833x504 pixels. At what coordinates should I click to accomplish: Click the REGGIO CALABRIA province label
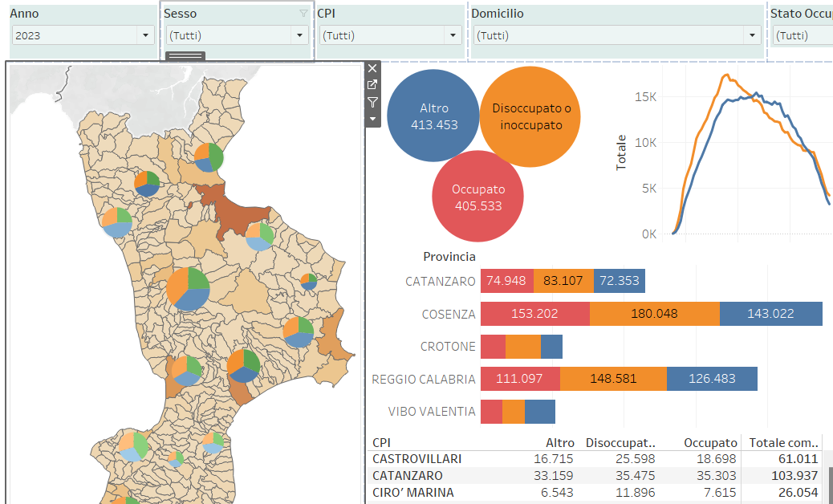424,379
